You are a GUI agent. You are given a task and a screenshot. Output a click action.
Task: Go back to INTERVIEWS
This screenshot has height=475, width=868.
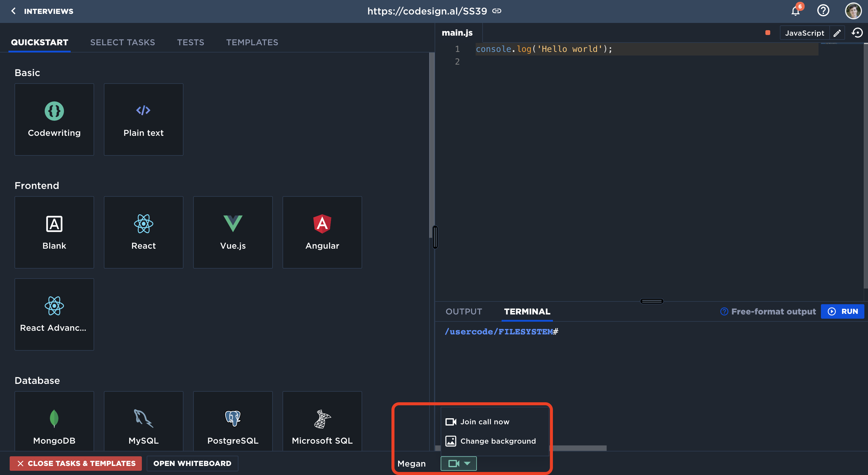click(x=49, y=11)
